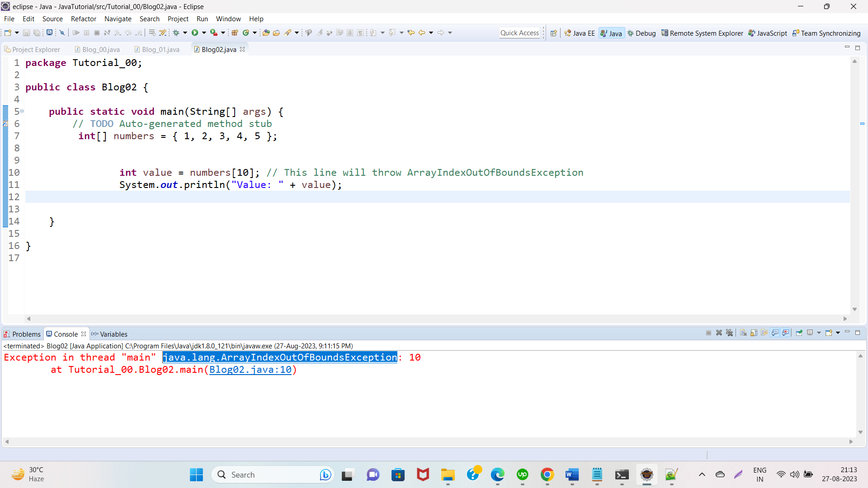Click the Save toolbar icon
Viewport: 868px width, 488px height.
click(26, 33)
